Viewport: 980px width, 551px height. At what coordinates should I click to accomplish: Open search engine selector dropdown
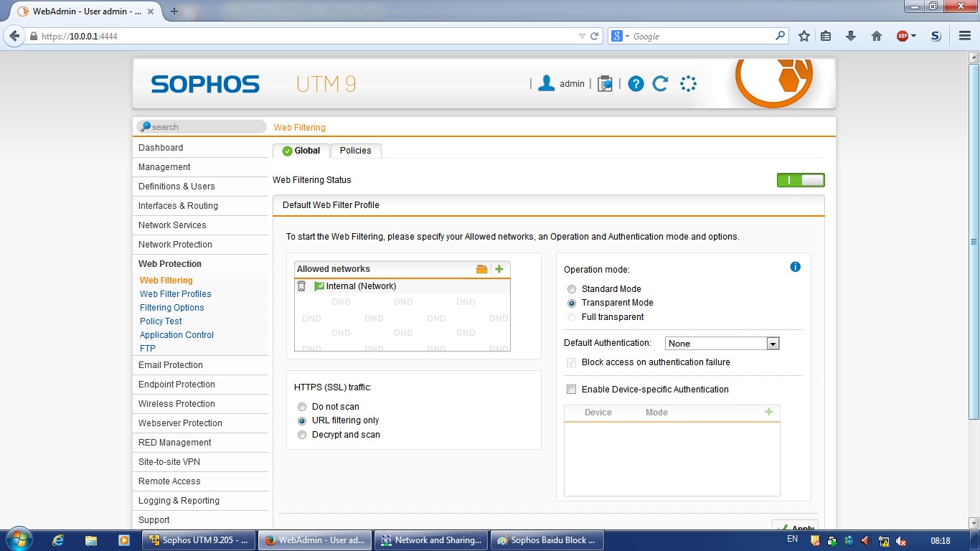pos(621,36)
